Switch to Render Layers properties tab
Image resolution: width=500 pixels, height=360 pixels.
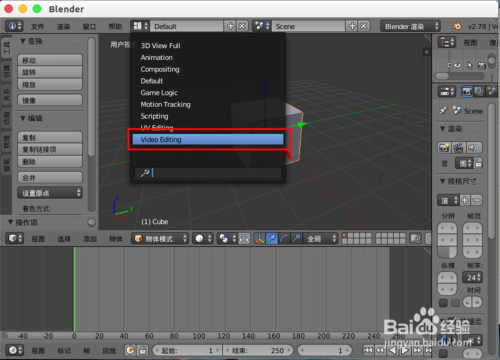coord(479,91)
